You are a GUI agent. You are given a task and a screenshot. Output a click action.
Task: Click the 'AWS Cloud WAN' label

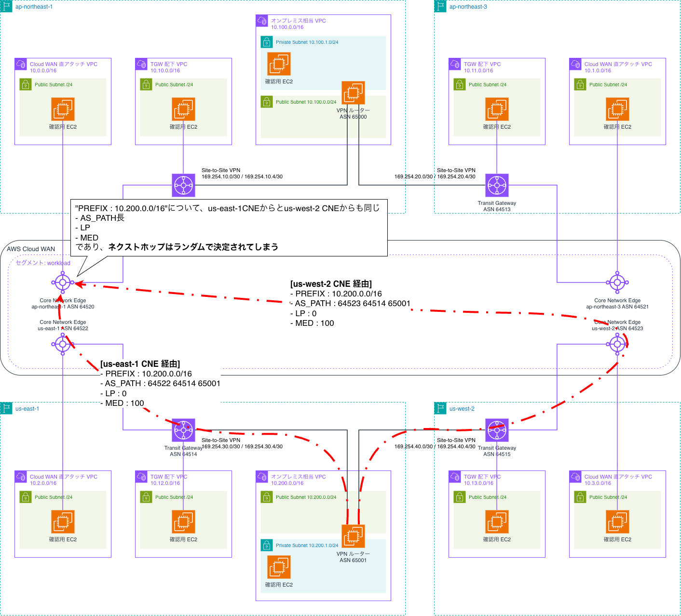coord(31,249)
